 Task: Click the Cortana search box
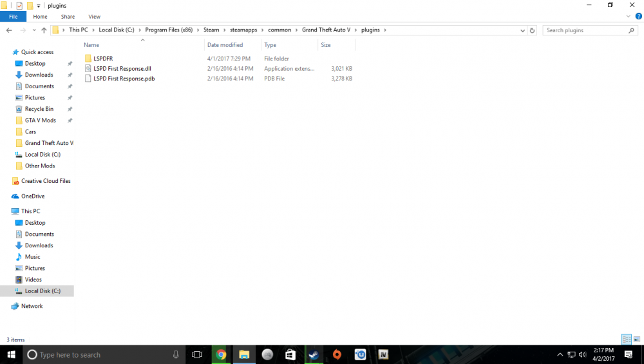102,354
